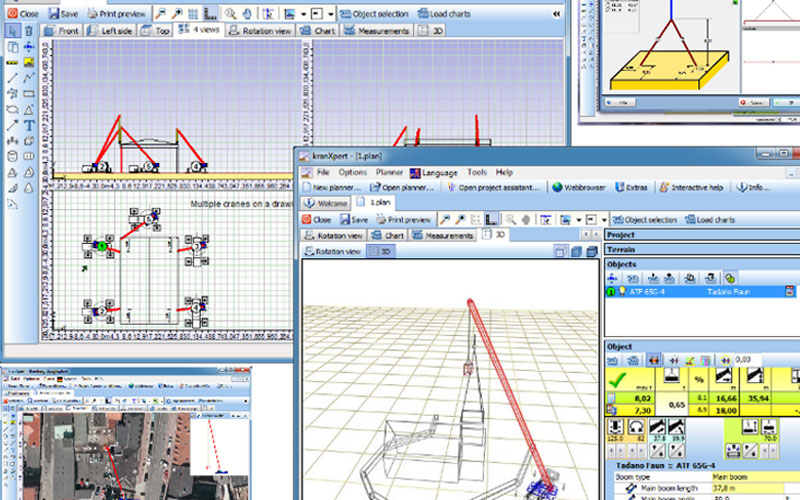Open the Help menu
This screenshot has height=500, width=800.
pyautogui.click(x=504, y=172)
